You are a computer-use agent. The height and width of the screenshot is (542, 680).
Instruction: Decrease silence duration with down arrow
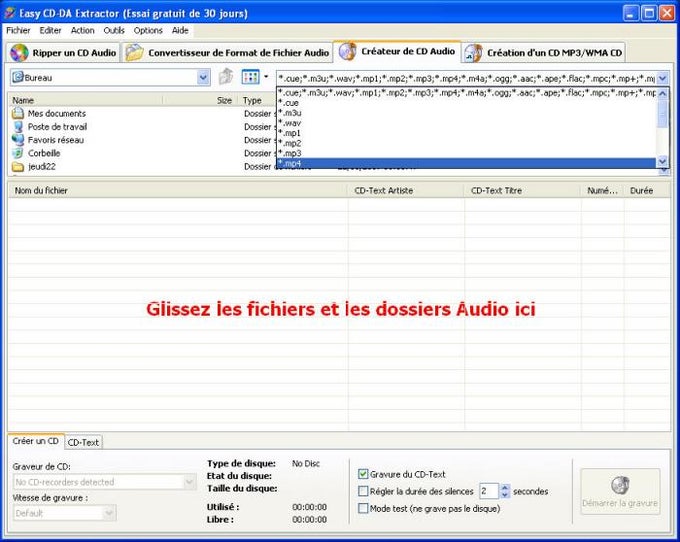[504, 495]
